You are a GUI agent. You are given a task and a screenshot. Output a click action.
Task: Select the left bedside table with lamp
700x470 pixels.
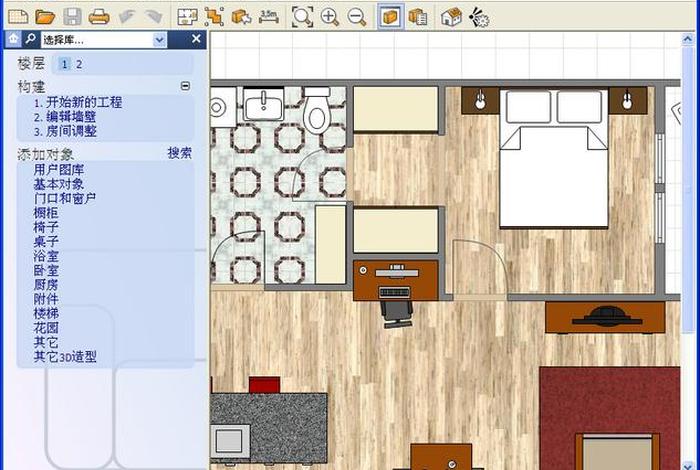[480, 101]
